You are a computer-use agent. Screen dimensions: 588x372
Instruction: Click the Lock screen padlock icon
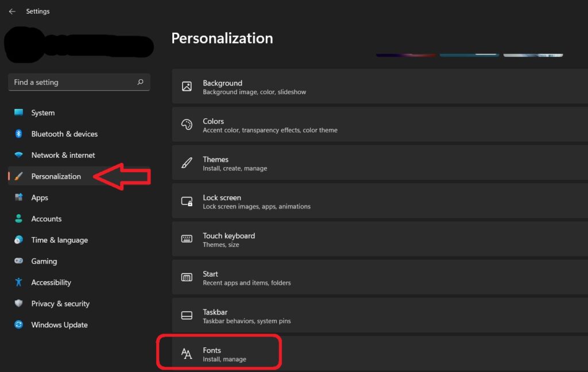tap(186, 200)
